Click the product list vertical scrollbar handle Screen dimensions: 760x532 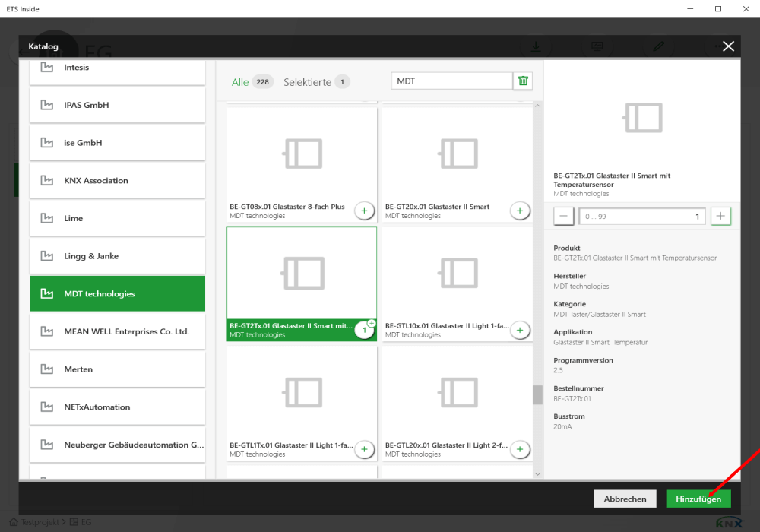[537, 394]
